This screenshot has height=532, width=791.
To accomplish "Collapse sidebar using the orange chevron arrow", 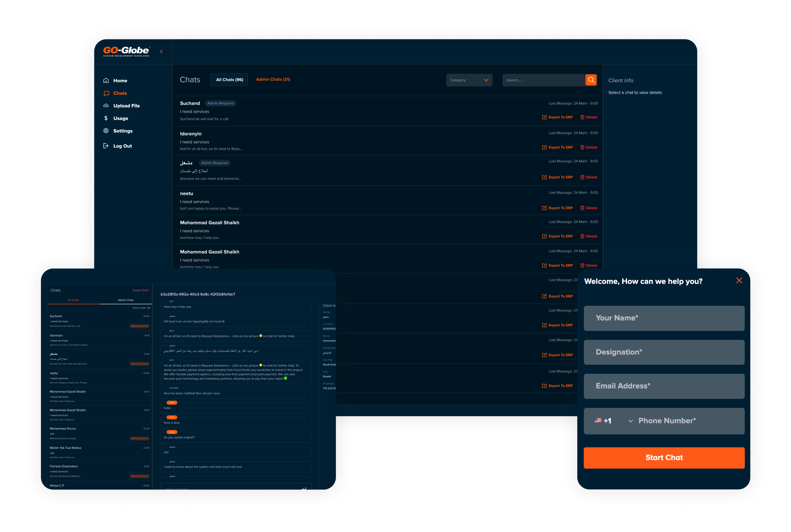I will tap(161, 52).
